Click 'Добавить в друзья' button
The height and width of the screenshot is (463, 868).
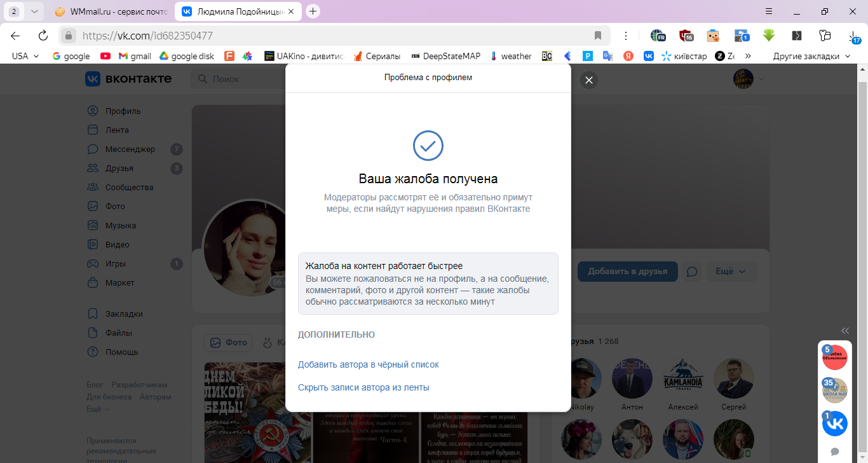click(x=628, y=272)
